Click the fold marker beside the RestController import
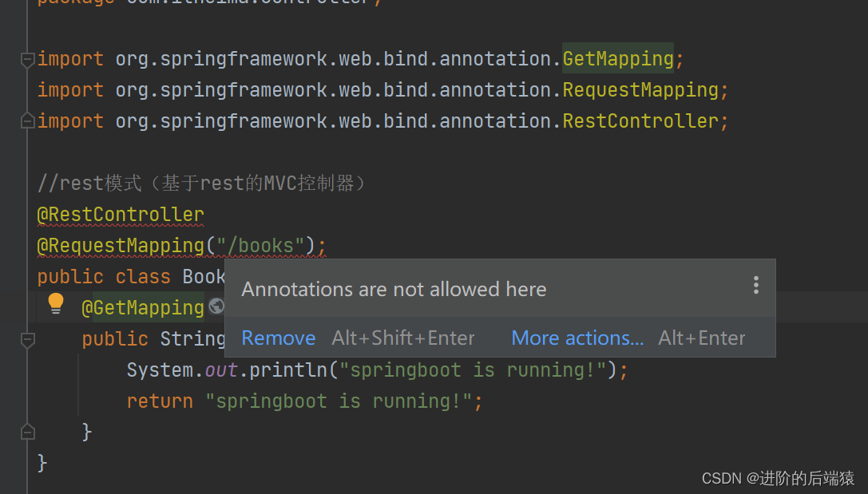868x494 pixels. pyautogui.click(x=27, y=121)
